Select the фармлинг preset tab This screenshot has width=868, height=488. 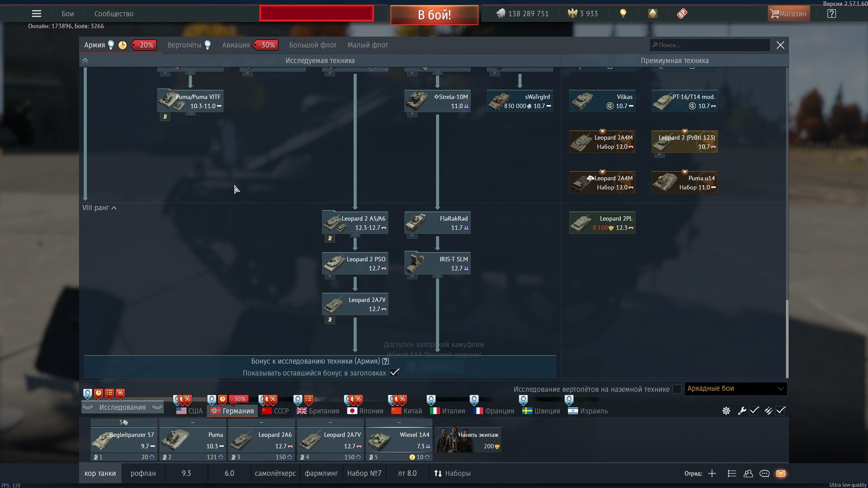pyautogui.click(x=321, y=473)
